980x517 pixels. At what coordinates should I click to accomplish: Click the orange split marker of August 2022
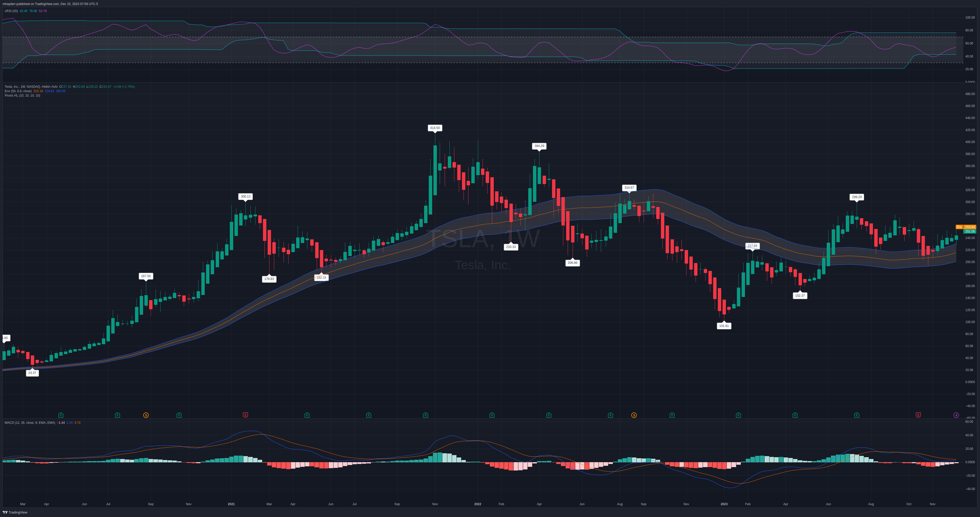634,415
